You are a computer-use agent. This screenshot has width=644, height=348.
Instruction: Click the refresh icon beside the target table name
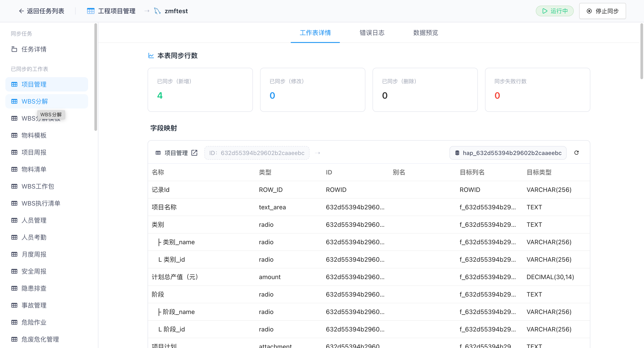pyautogui.click(x=576, y=153)
